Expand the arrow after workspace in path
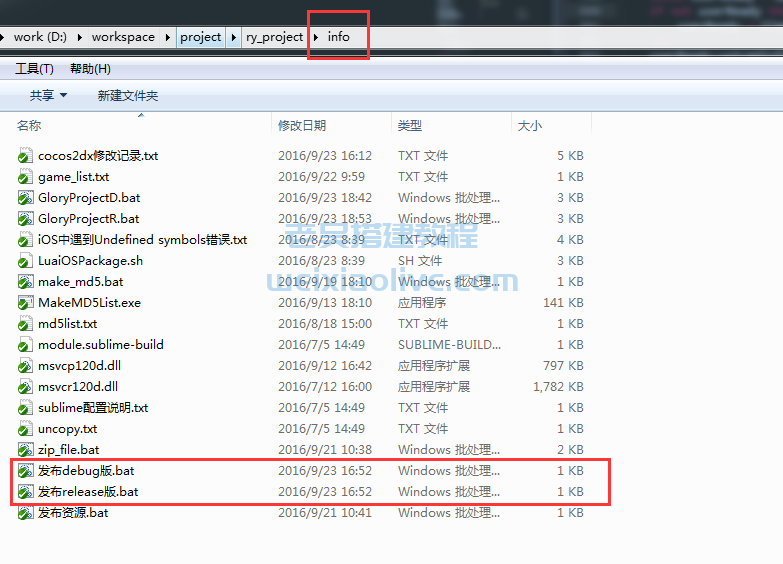This screenshot has height=564, width=783. pos(168,37)
